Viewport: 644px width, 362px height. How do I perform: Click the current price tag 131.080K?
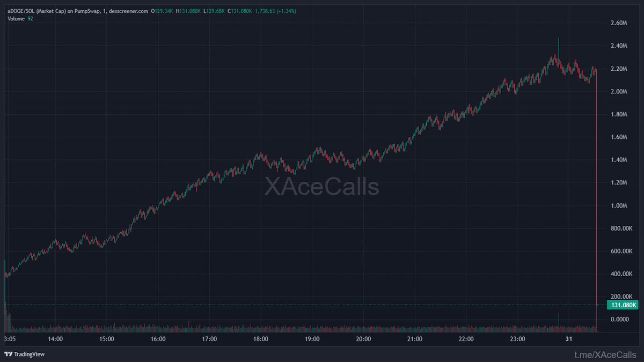(623, 305)
